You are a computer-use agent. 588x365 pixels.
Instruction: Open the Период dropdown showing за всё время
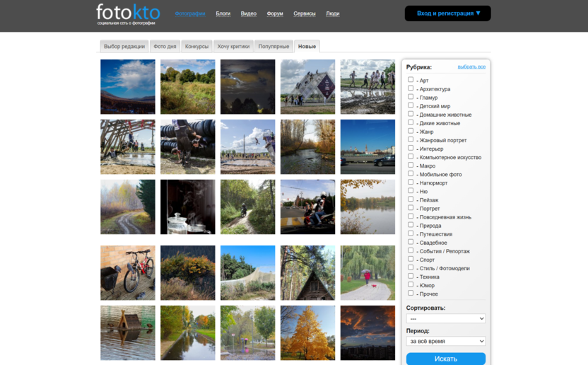(446, 341)
